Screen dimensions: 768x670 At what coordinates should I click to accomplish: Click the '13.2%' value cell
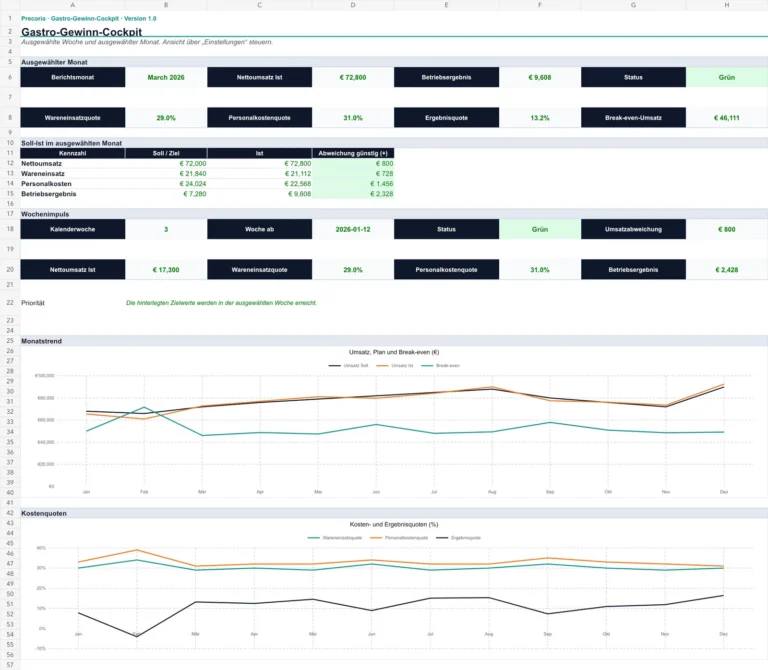click(540, 118)
